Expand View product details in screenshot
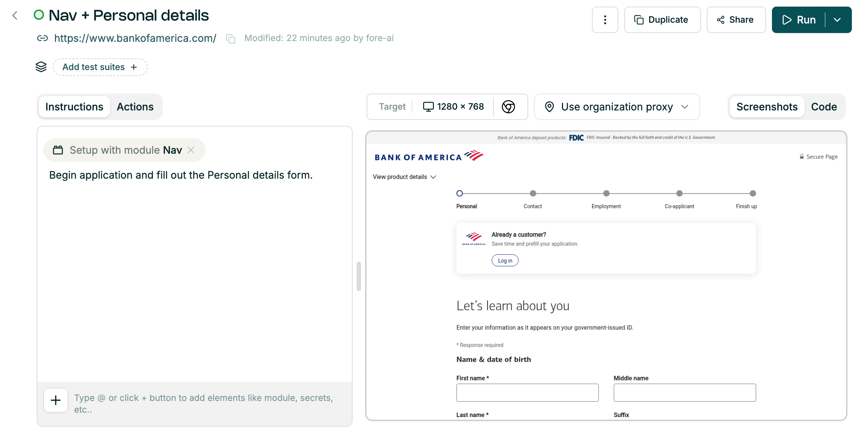This screenshot has width=868, height=427. (404, 177)
